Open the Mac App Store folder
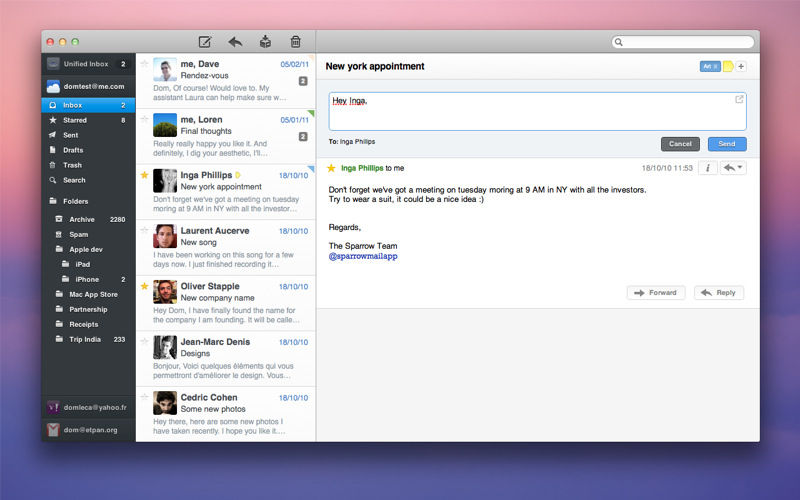 point(88,294)
